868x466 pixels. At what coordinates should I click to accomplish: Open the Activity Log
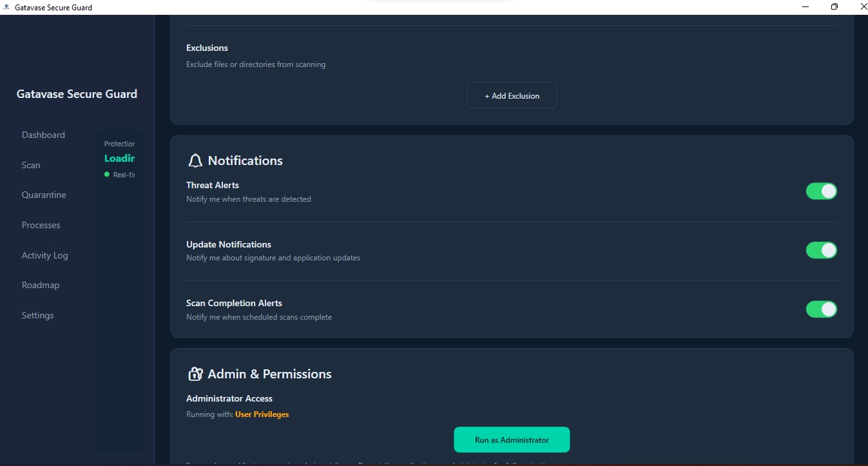point(44,255)
